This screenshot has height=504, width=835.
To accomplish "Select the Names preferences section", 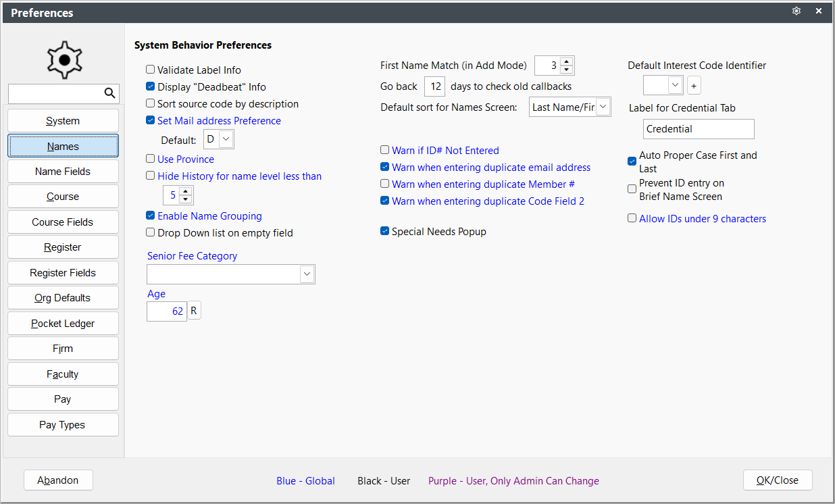I will (63, 146).
